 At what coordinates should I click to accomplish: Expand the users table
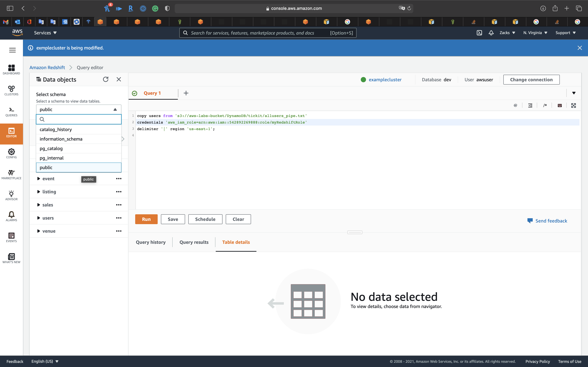click(39, 218)
